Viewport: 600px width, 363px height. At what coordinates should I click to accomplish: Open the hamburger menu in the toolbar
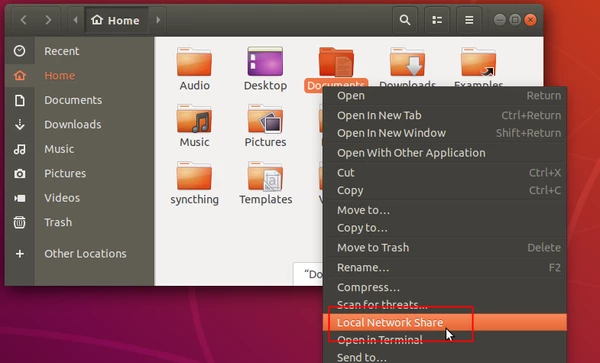[469, 20]
